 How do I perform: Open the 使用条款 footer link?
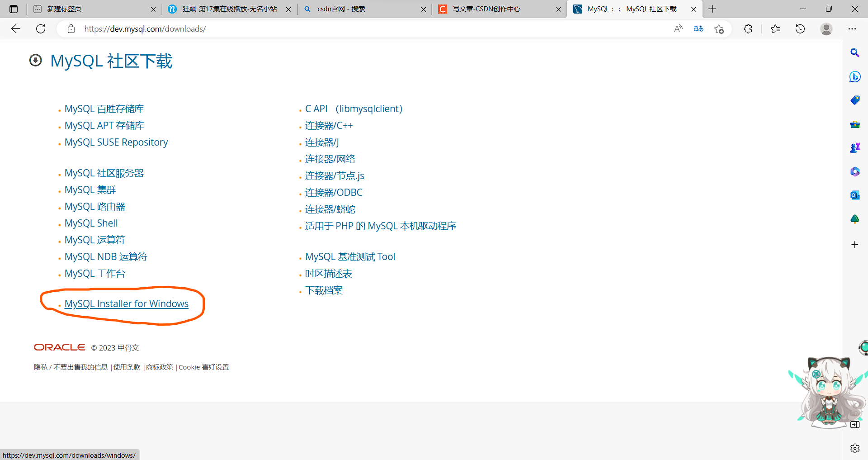tap(127, 367)
